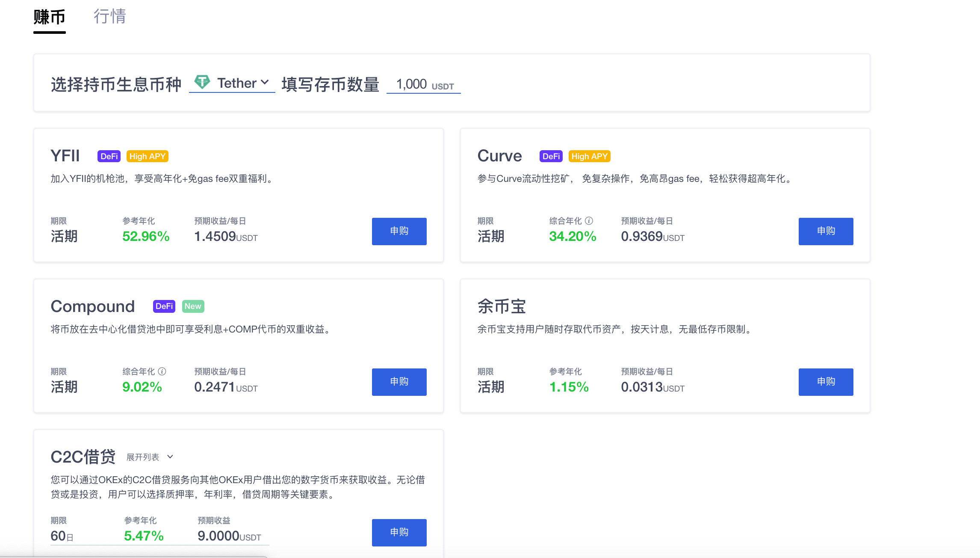
Task: Click 申购 button for Compound
Action: pos(399,382)
